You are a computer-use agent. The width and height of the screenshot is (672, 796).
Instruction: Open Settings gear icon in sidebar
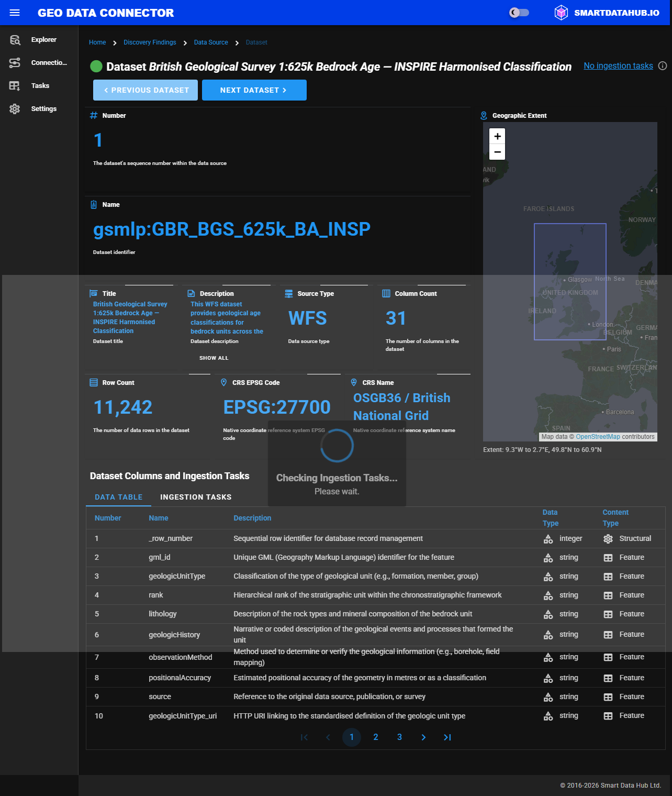(x=15, y=109)
